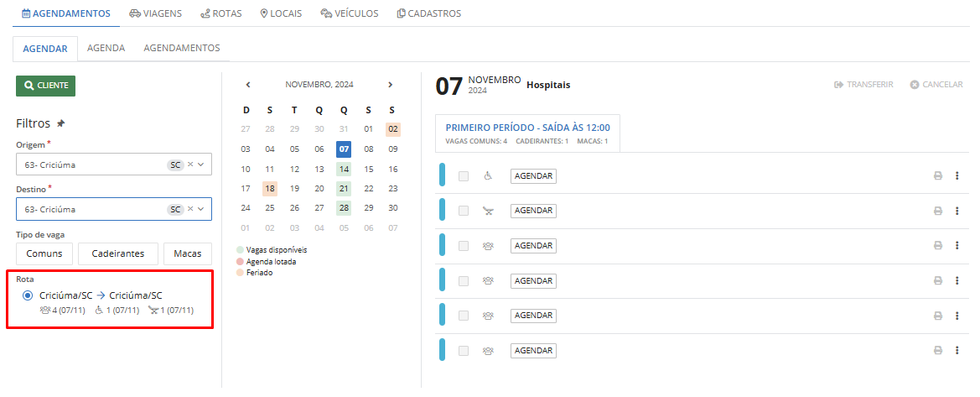The width and height of the screenshot is (980, 397).
Task: Open the Agendamentos main menu
Action: tap(66, 13)
